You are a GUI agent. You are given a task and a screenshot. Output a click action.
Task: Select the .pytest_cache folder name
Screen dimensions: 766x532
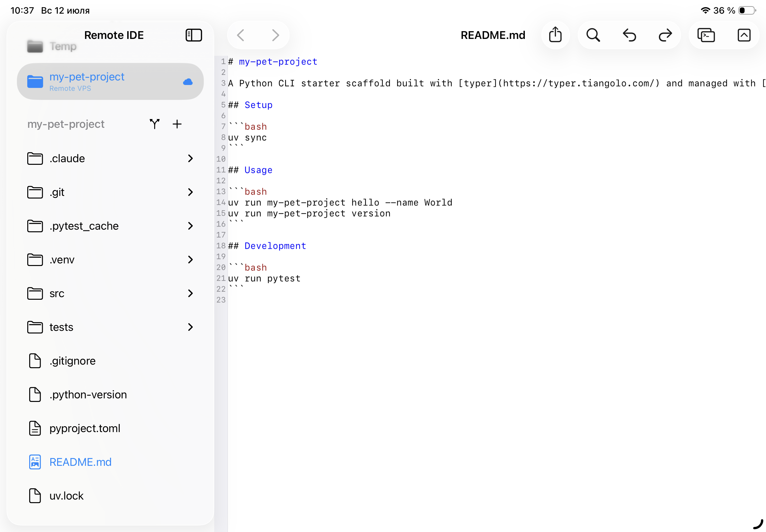pos(84,226)
